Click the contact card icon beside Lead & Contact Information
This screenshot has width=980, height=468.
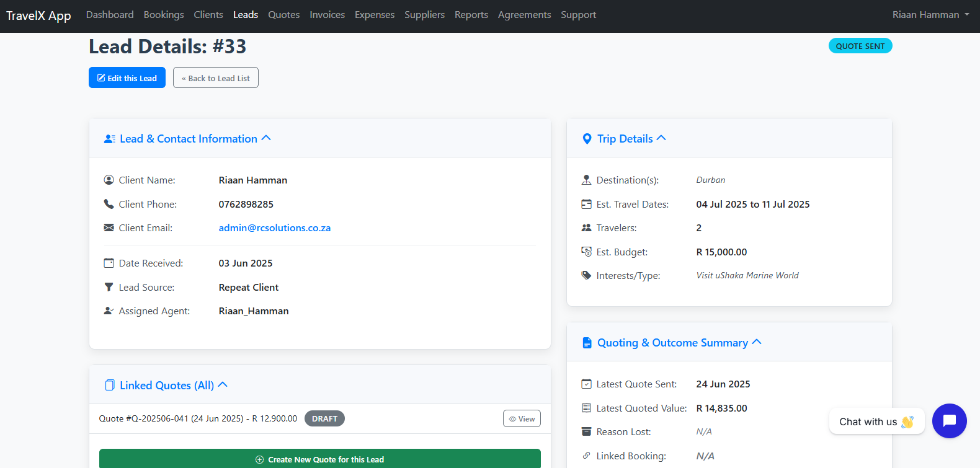click(110, 139)
